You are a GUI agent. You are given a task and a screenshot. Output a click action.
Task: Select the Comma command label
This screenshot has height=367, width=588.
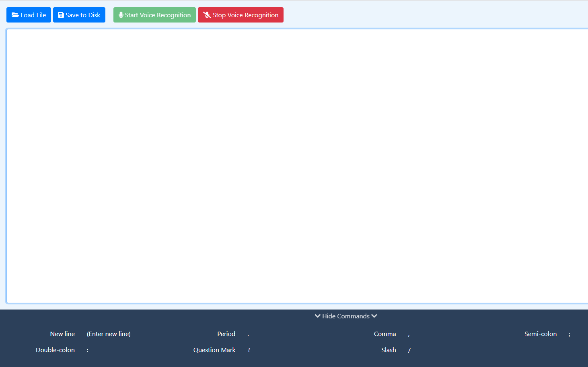point(384,334)
